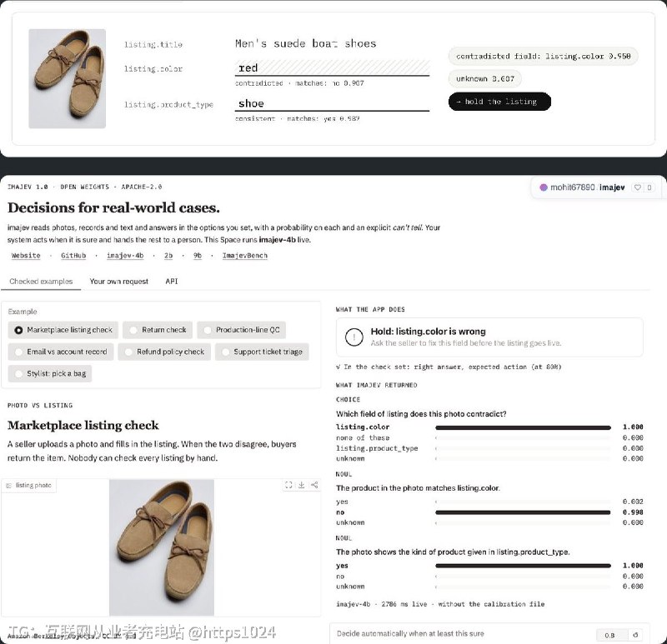Select the Production-line QC example

coord(242,330)
